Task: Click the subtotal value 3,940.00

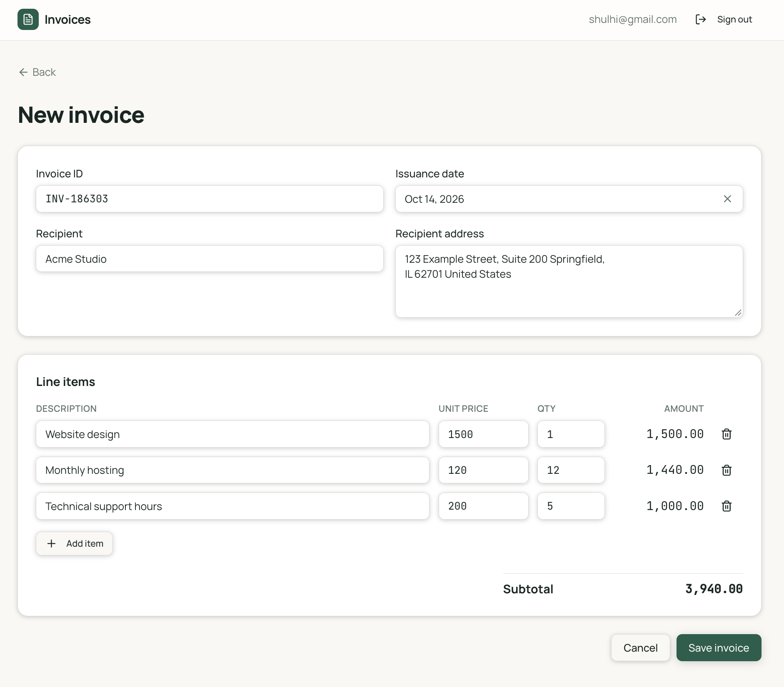Action: point(714,589)
